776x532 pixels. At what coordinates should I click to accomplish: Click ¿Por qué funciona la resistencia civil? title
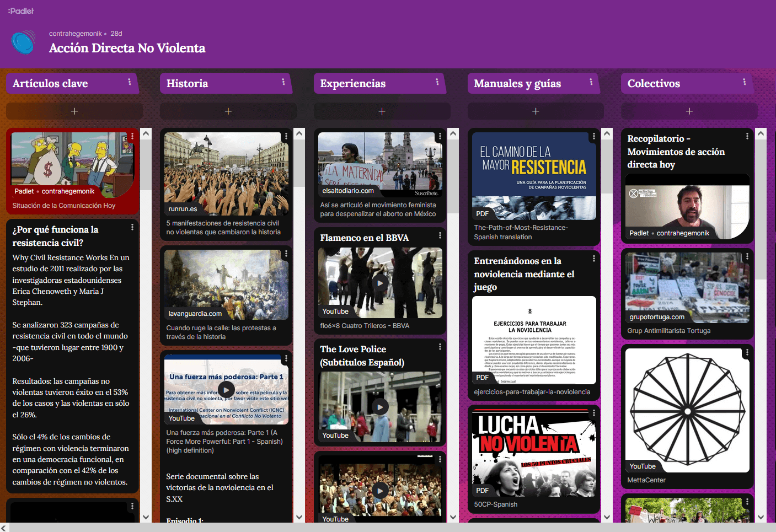tap(55, 236)
